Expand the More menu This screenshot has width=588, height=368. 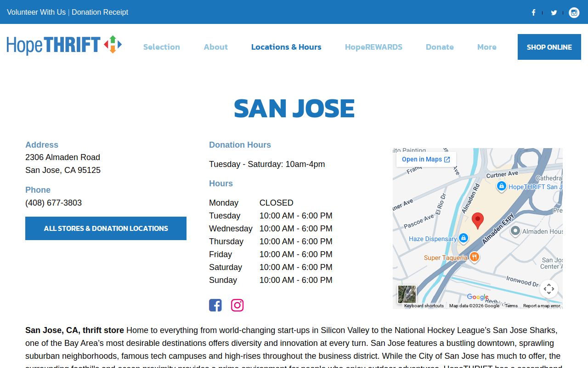tap(487, 47)
